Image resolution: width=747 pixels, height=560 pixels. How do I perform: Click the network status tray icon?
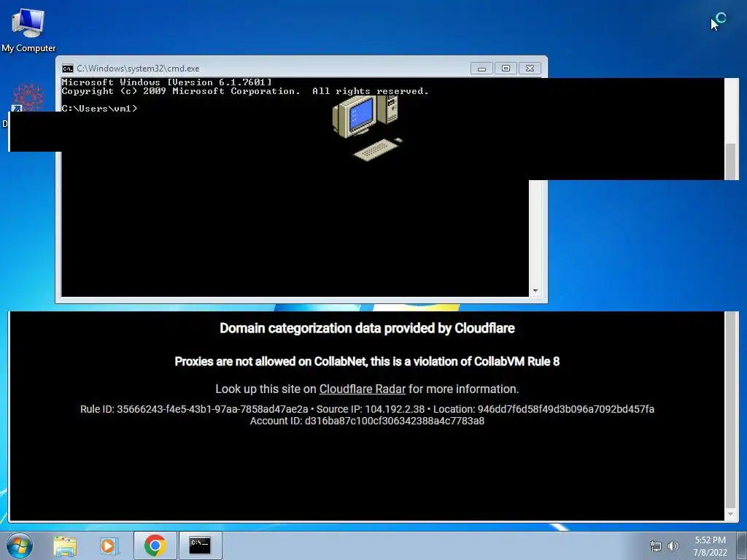pyautogui.click(x=656, y=546)
